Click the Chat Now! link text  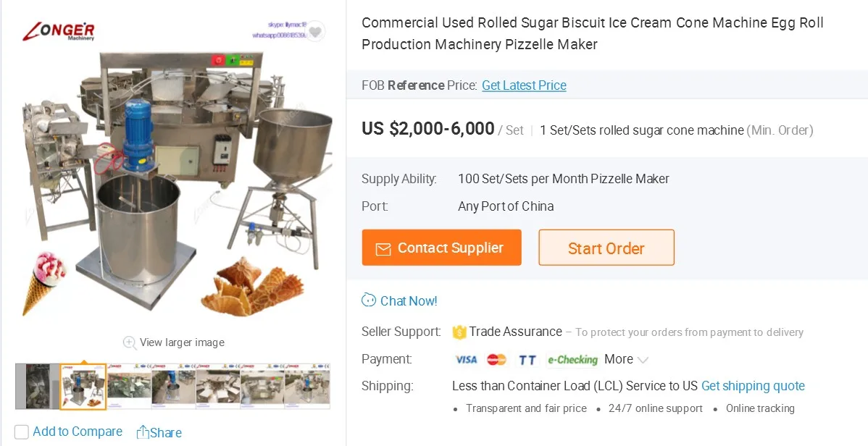pos(409,300)
